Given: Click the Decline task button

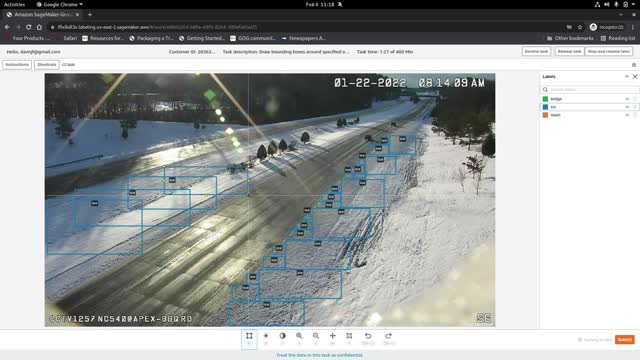Looking at the screenshot, I should [536, 51].
